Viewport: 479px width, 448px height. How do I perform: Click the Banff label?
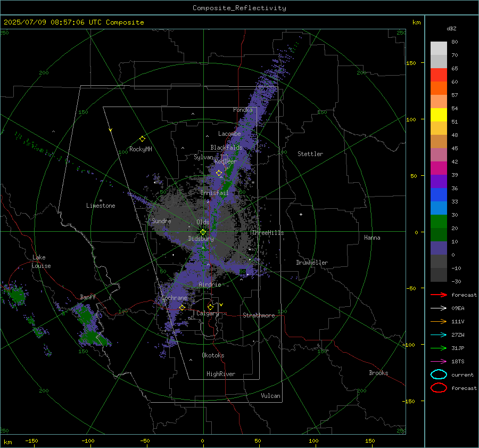(x=88, y=297)
